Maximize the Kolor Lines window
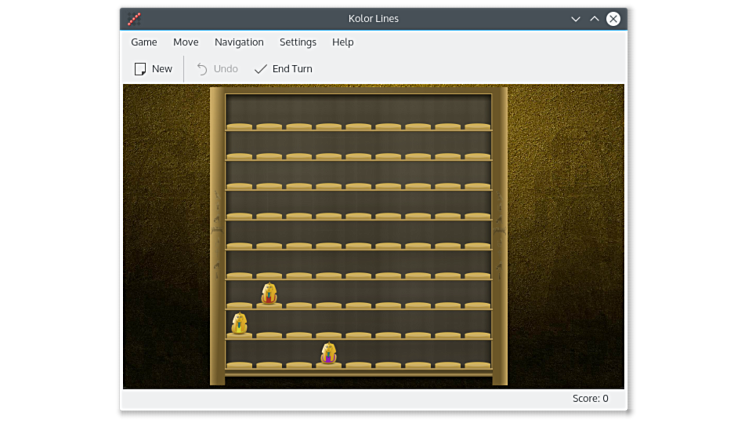Viewport: 752px width, 423px height. [594, 19]
